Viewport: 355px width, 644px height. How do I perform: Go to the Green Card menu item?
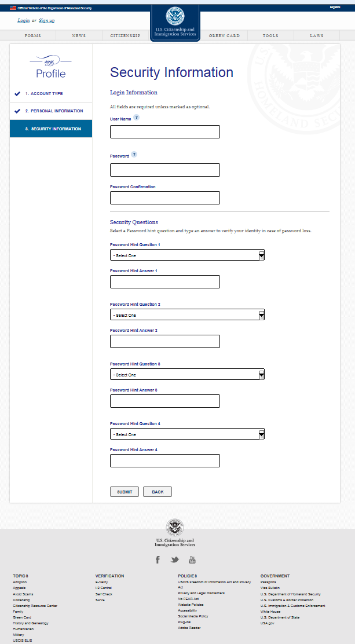(224, 36)
